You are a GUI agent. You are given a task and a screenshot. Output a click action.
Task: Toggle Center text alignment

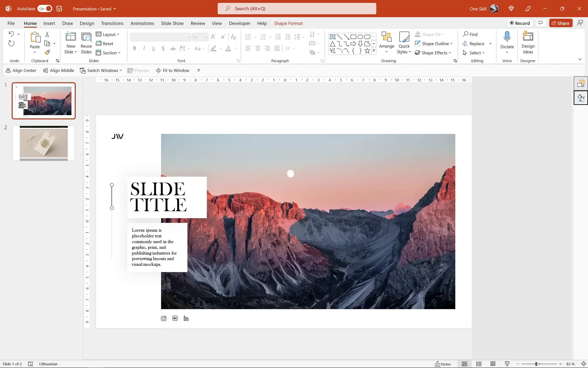[x=258, y=48]
